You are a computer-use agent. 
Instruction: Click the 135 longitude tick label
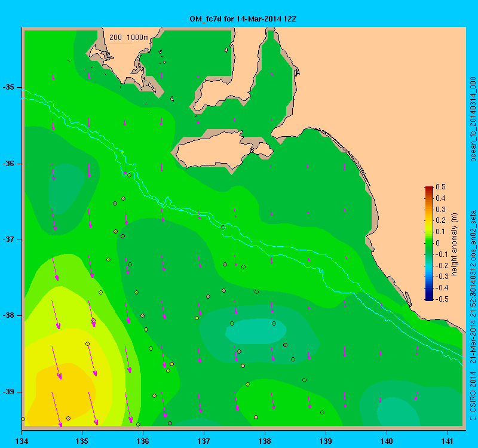pos(82,441)
